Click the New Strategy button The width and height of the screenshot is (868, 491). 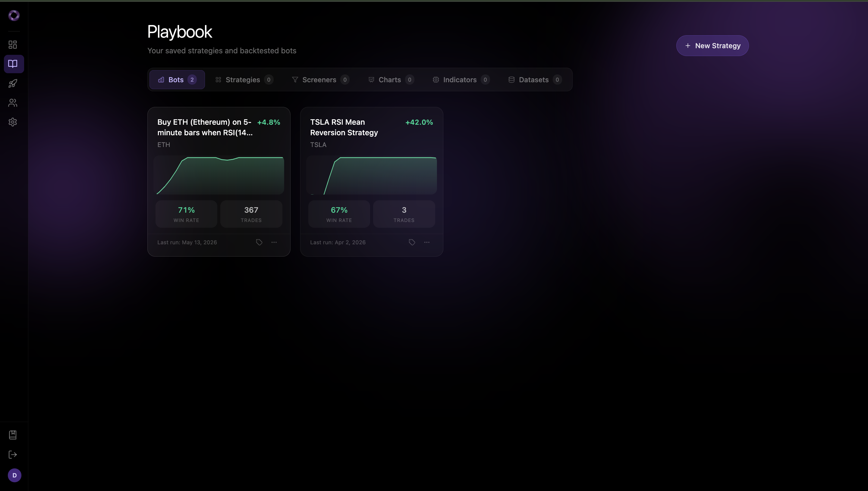[x=712, y=45]
